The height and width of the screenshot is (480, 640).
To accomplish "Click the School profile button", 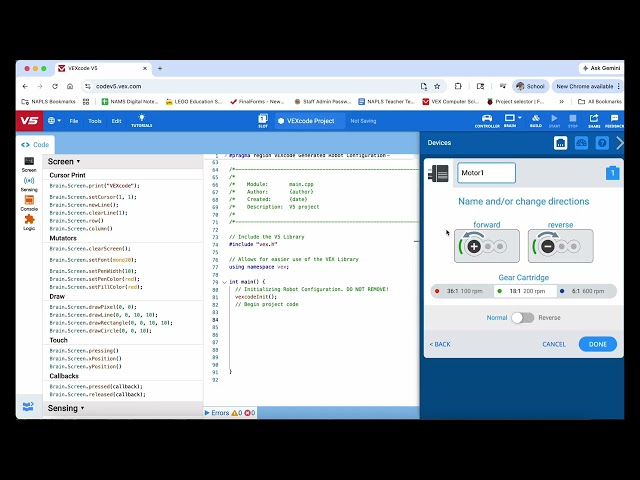I will [530, 86].
